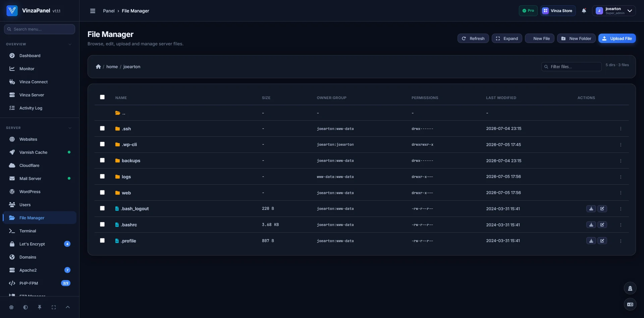Check the backups folder checkbox
Viewport: 644px width, 318px height.
click(x=102, y=160)
